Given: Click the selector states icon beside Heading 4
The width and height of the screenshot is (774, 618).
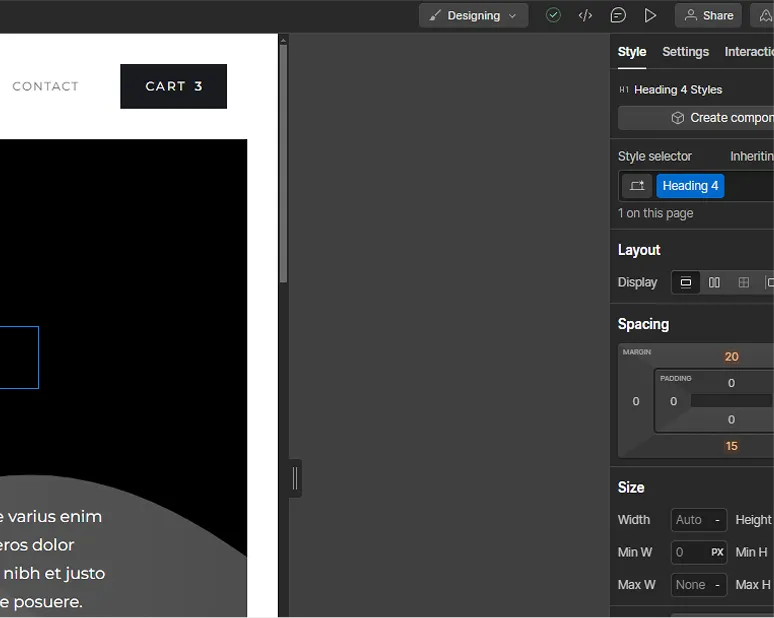Looking at the screenshot, I should 637,186.
